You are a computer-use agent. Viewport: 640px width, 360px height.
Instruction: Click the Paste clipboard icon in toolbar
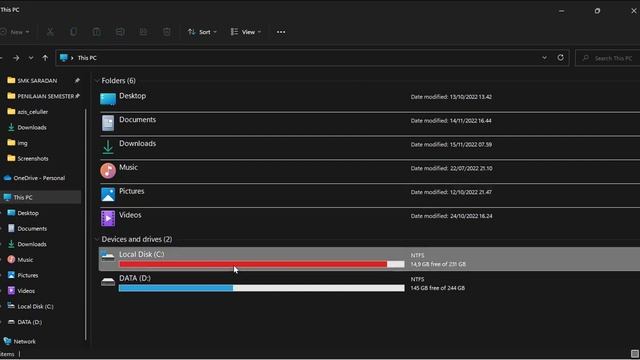tap(97, 32)
